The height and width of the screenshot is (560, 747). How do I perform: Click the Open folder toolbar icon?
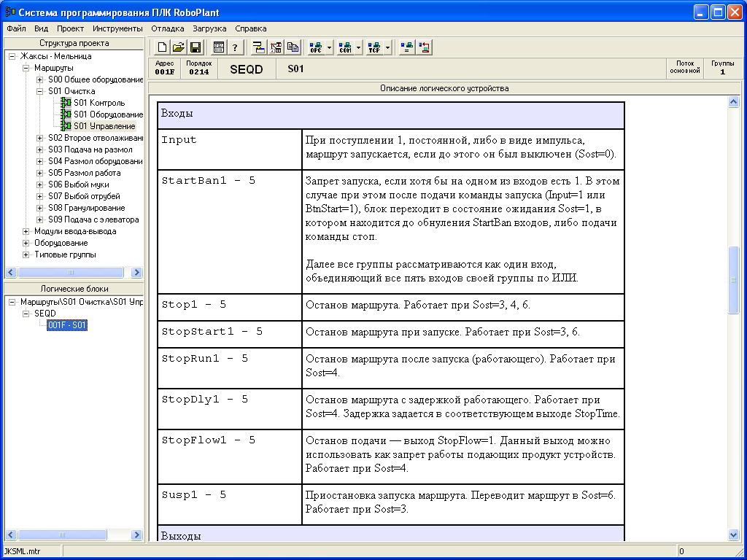179,47
